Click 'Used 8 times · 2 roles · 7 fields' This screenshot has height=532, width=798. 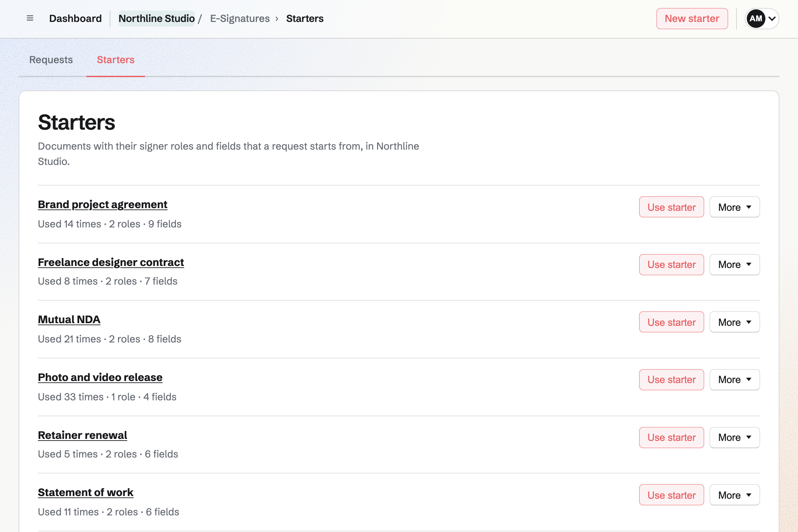coord(107,281)
